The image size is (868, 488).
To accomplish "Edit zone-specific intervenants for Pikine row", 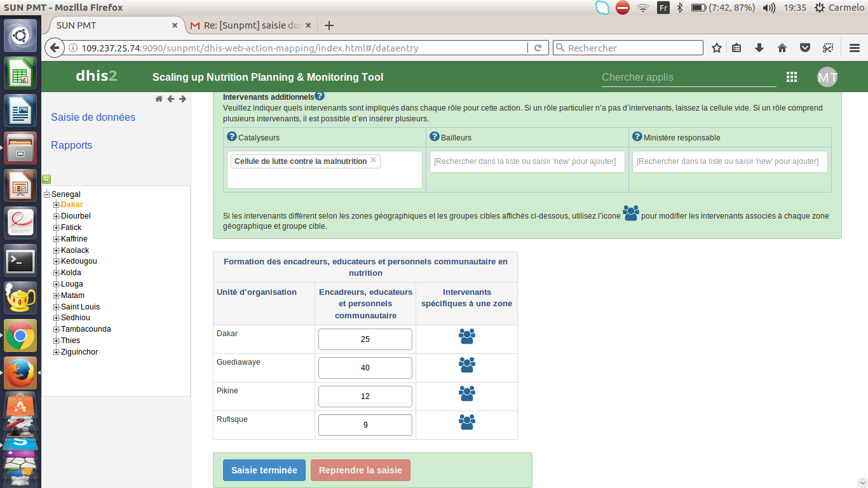I will [467, 393].
